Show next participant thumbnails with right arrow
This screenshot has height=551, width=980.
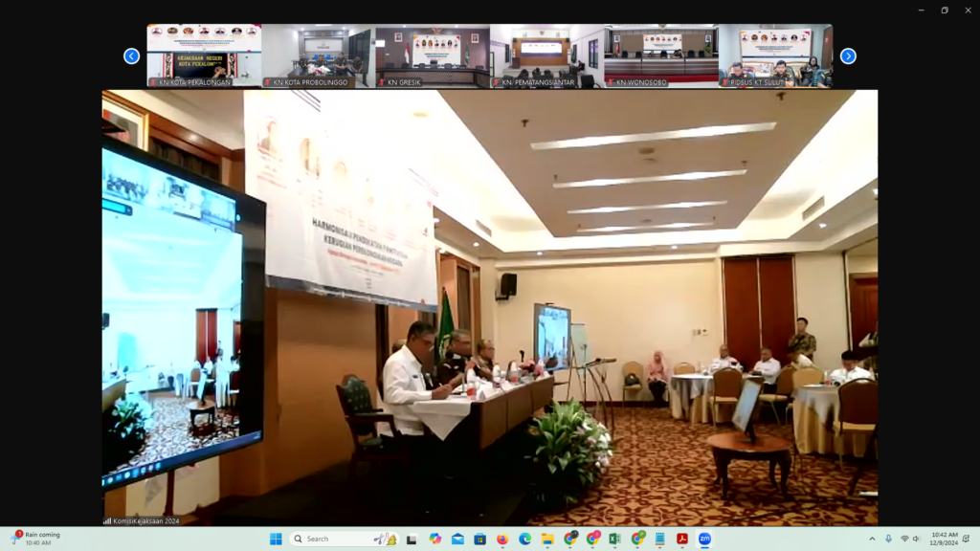click(x=848, y=56)
